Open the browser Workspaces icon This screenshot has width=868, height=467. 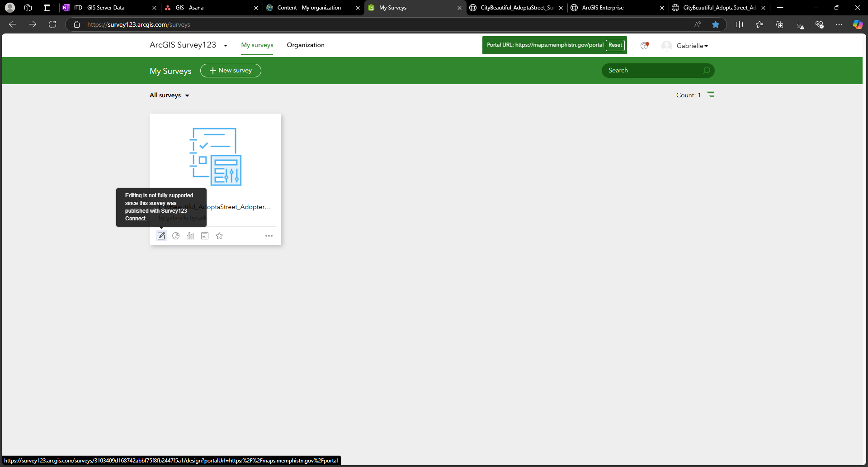[x=28, y=8]
